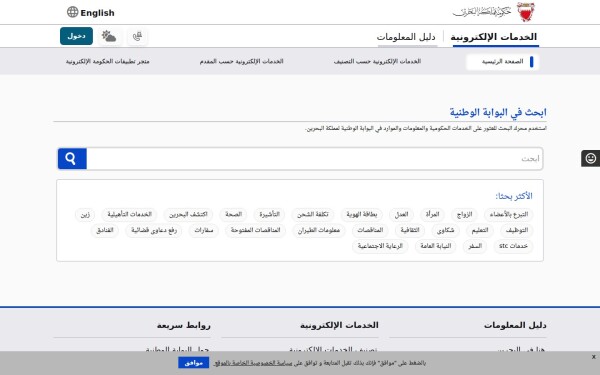Click the footer heading الخدمات الإلكترونية

(339, 325)
